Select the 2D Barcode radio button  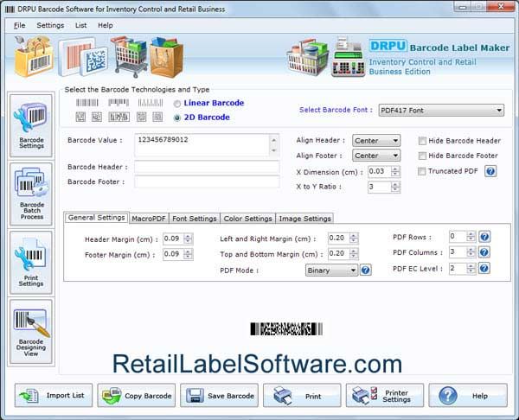(177, 118)
